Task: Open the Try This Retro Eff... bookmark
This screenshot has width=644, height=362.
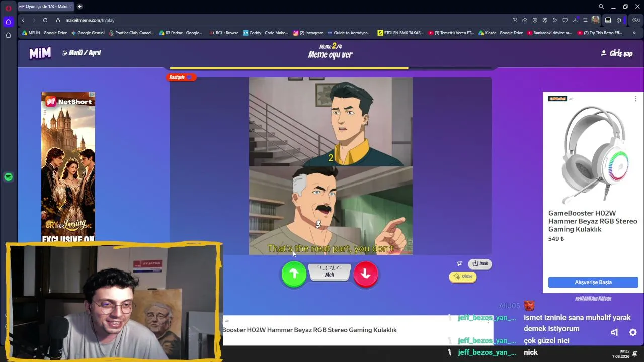Action: (600, 33)
